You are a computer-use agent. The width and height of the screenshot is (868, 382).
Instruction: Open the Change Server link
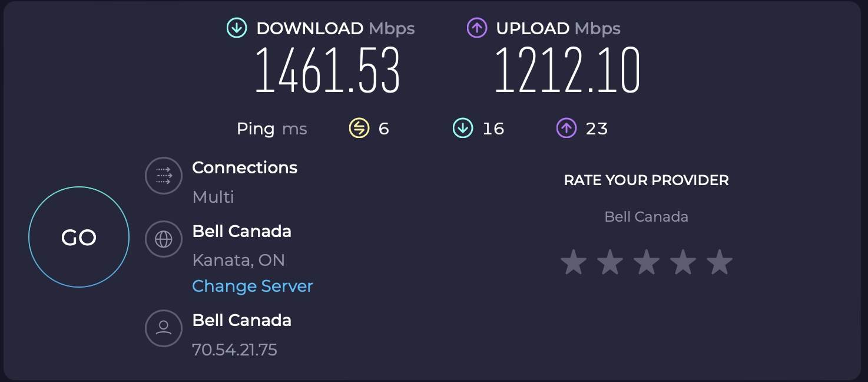point(253,286)
